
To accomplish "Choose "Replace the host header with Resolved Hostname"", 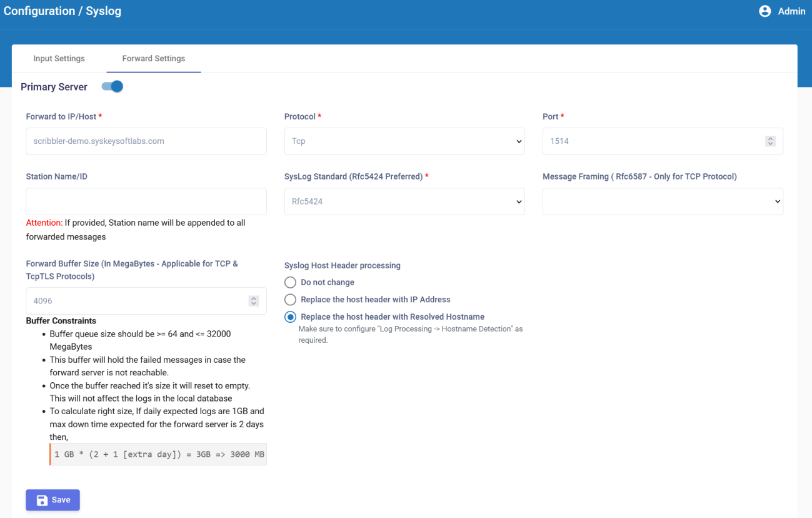I will tap(290, 317).
